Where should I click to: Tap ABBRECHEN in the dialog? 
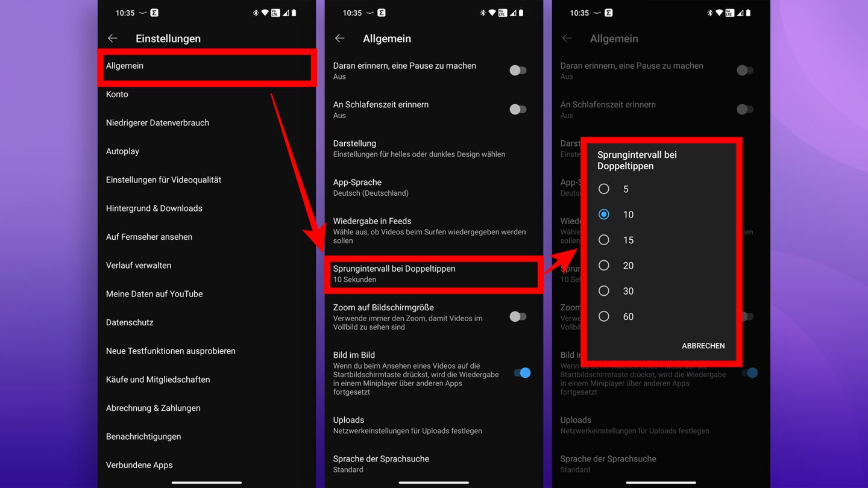pos(703,346)
